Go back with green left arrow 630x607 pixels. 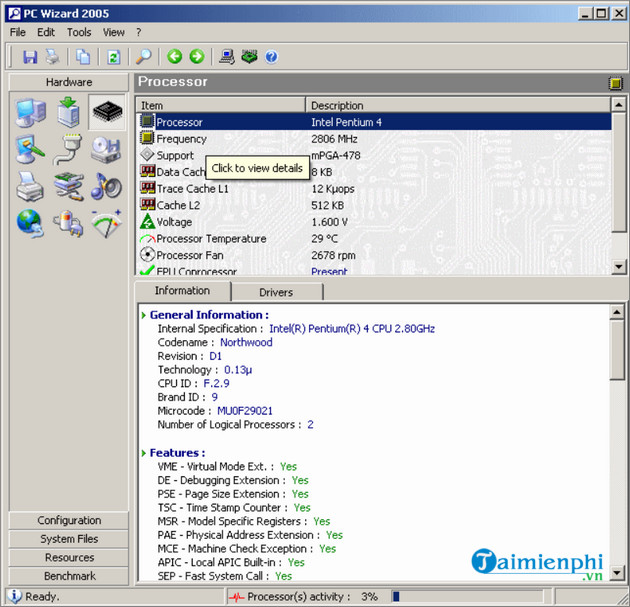[x=174, y=56]
